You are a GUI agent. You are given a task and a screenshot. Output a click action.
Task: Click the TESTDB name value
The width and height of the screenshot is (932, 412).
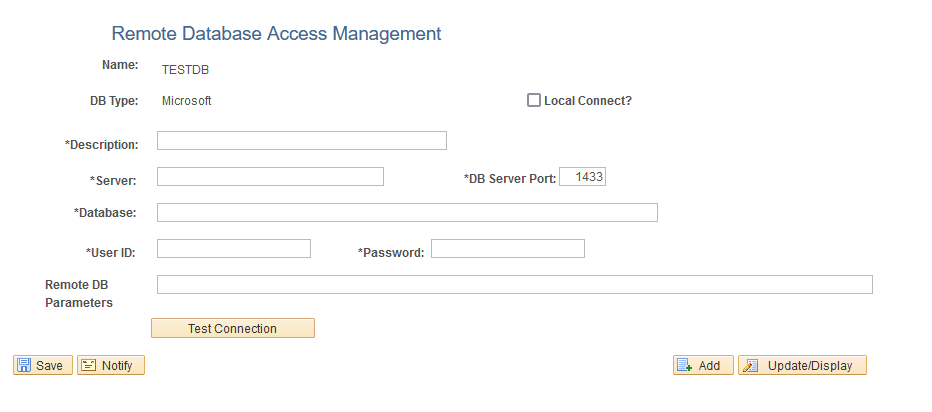(x=185, y=70)
